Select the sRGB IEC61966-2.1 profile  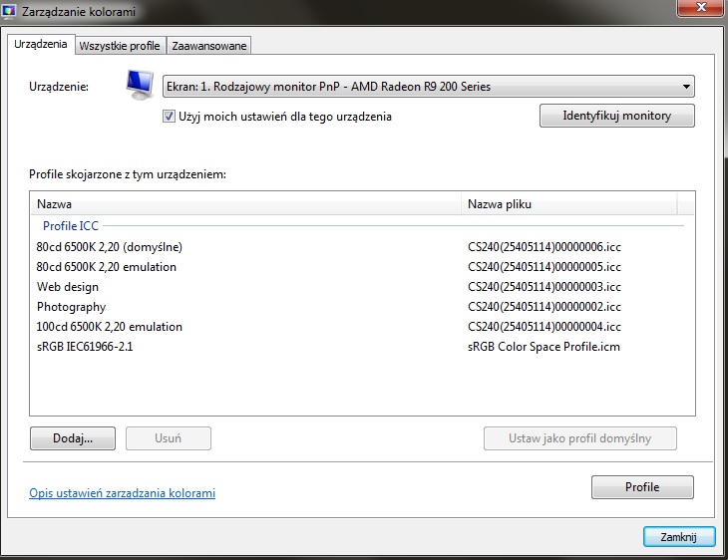click(x=85, y=347)
